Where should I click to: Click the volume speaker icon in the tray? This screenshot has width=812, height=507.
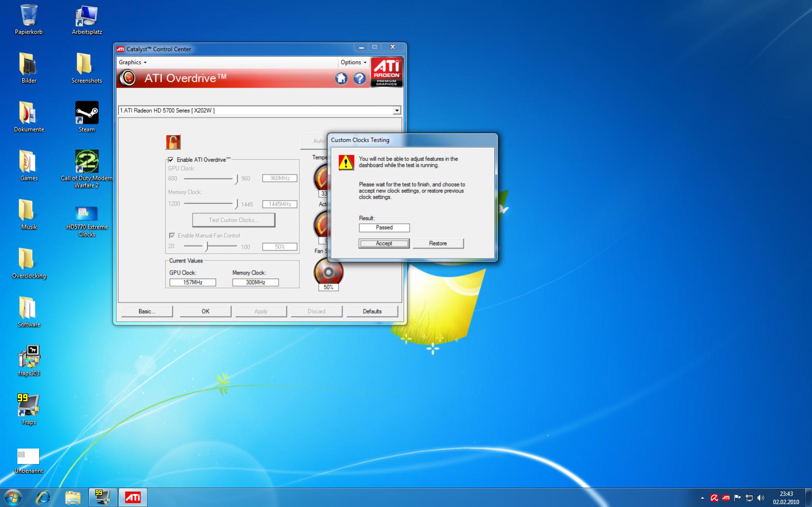761,498
